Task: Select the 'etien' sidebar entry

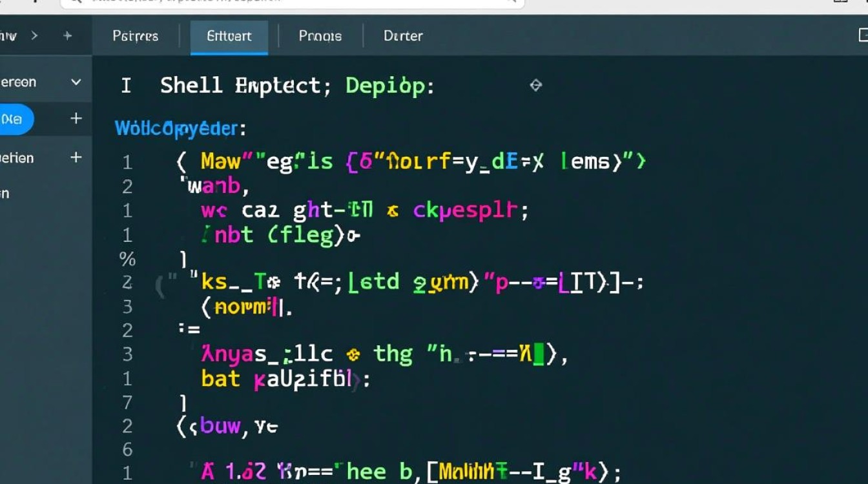Action: point(17,157)
